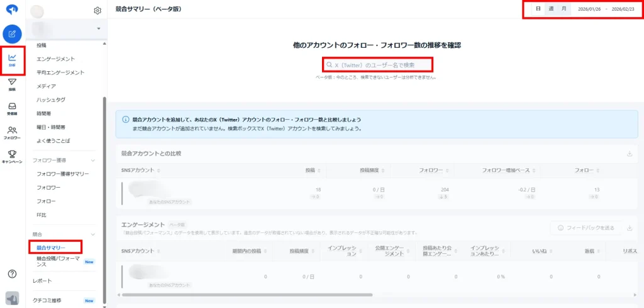Screen dimensions: 644x308
Task: Select ハッシュタグ in the side menu
Action: (x=51, y=100)
